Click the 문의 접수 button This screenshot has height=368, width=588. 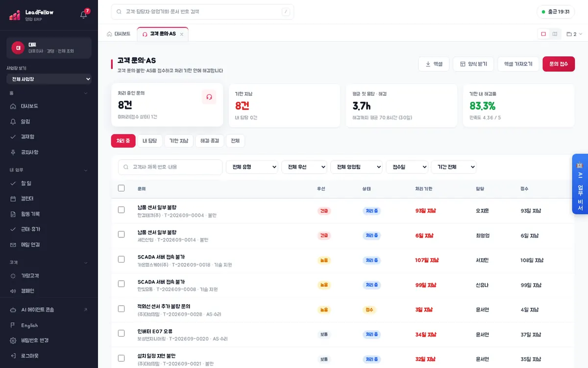tap(559, 64)
